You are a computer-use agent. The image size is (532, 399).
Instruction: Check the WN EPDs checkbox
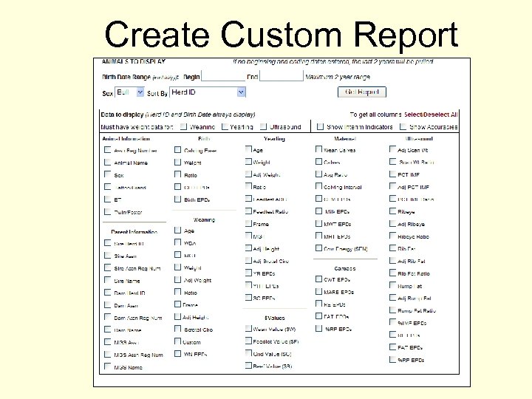pyautogui.click(x=177, y=353)
